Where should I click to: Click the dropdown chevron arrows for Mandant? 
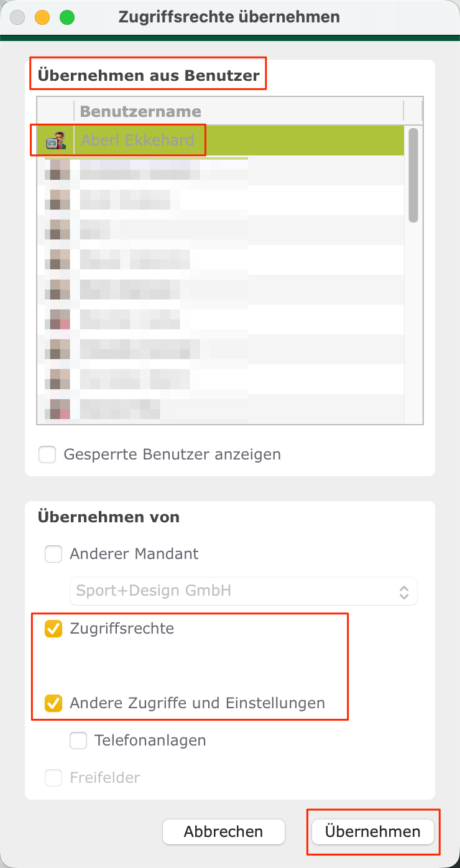[x=404, y=591]
